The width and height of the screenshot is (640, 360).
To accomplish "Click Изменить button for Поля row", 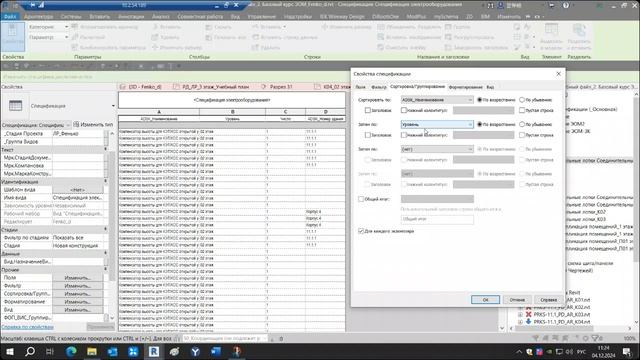I will 77,278.
